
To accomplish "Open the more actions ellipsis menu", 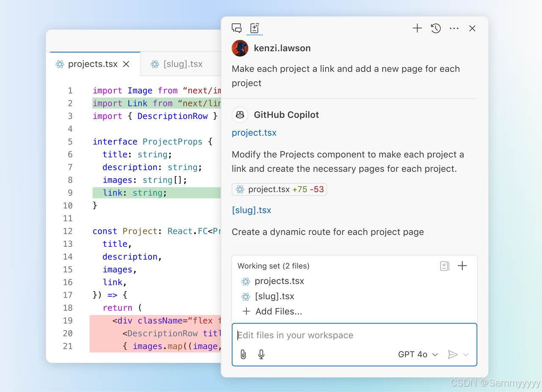I will pos(454,28).
